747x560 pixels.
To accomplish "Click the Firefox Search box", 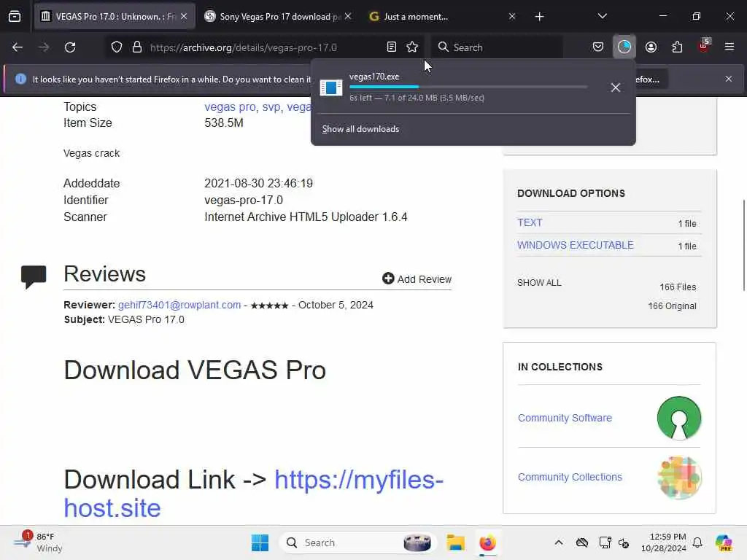I will click(498, 47).
